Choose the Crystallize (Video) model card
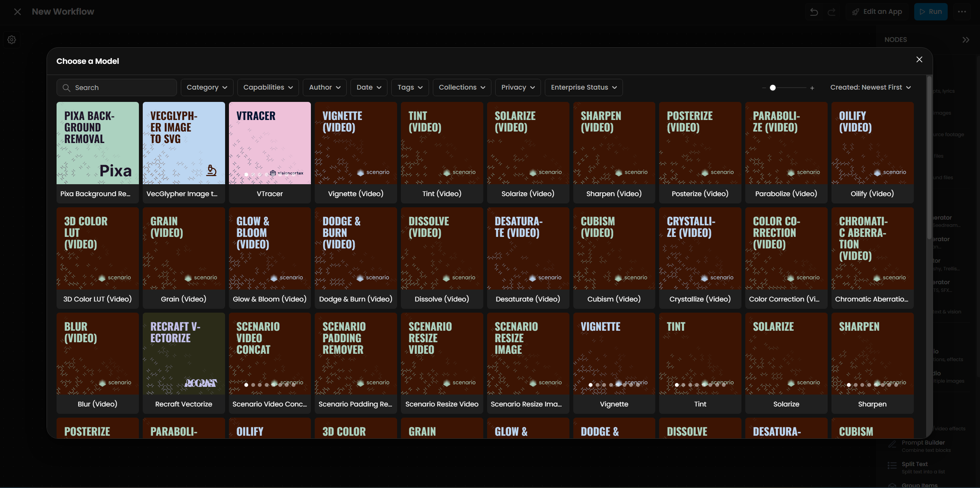This screenshot has width=980, height=488. [x=700, y=258]
